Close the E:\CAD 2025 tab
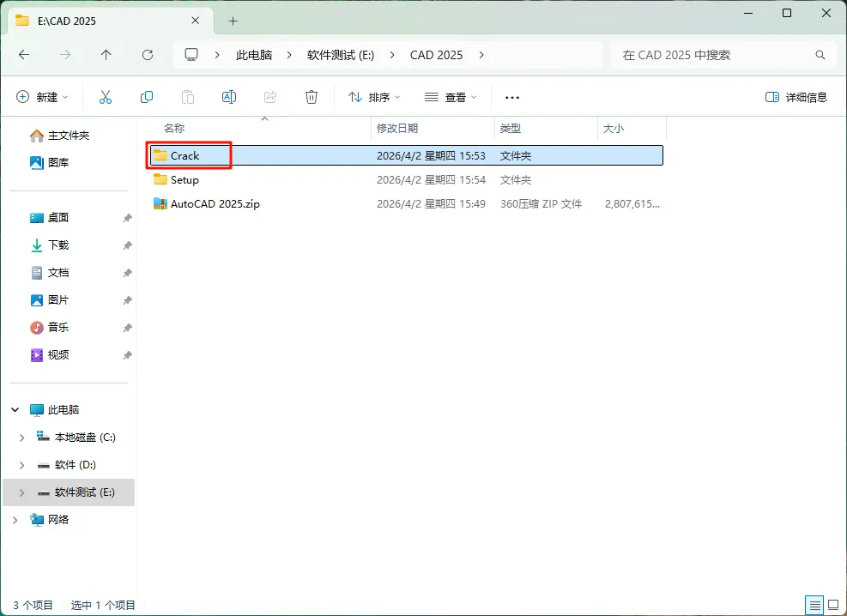The width and height of the screenshot is (847, 616). (x=195, y=21)
